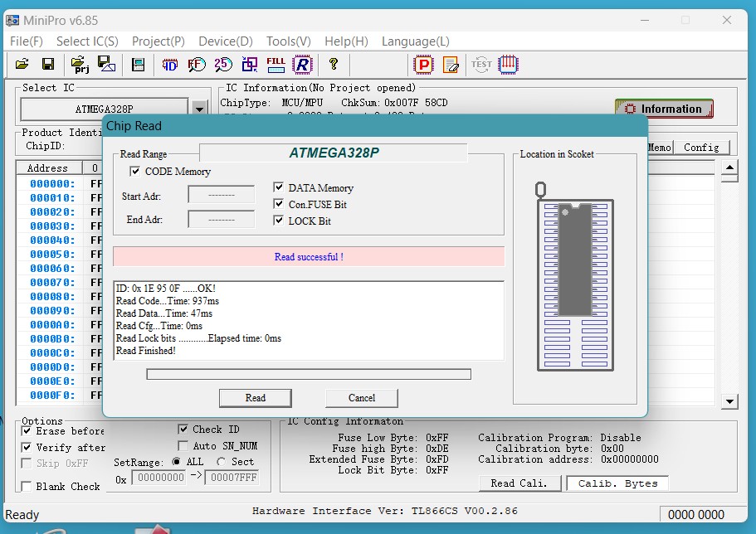Open the Tools(V) menu

(x=289, y=41)
